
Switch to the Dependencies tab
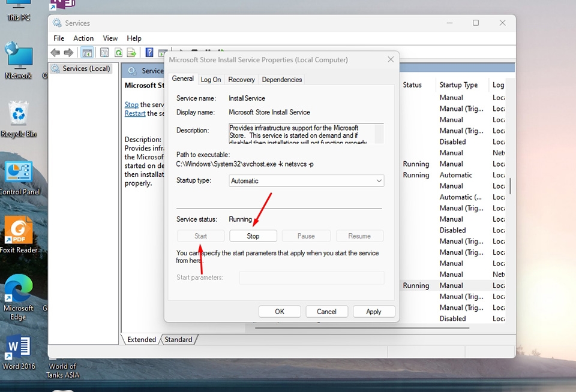[x=282, y=80]
